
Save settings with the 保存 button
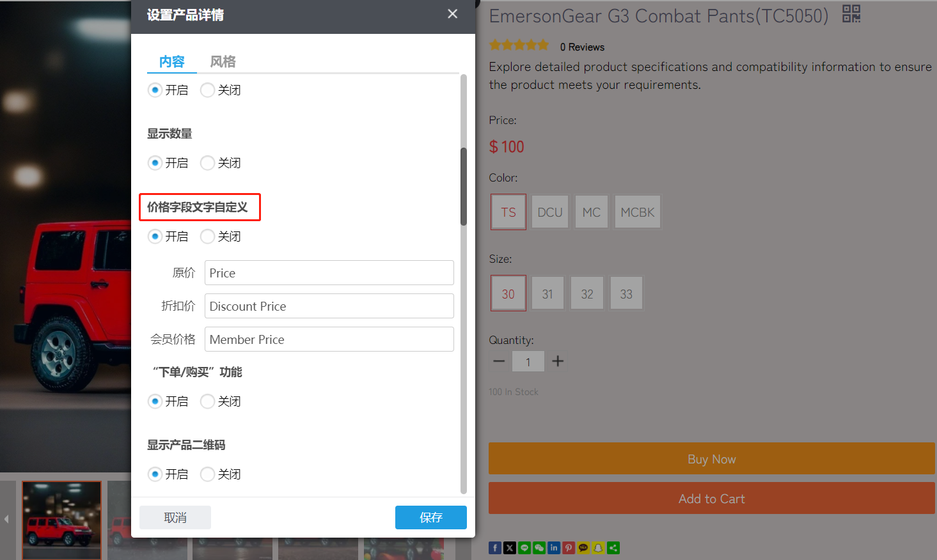click(430, 517)
